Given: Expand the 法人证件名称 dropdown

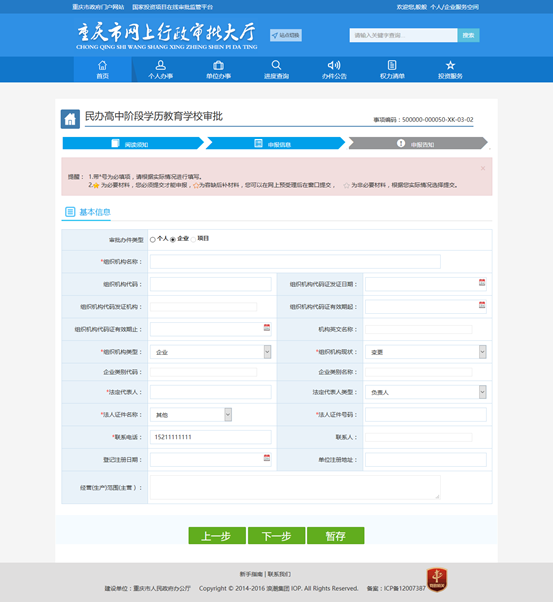Looking at the screenshot, I should tap(228, 415).
